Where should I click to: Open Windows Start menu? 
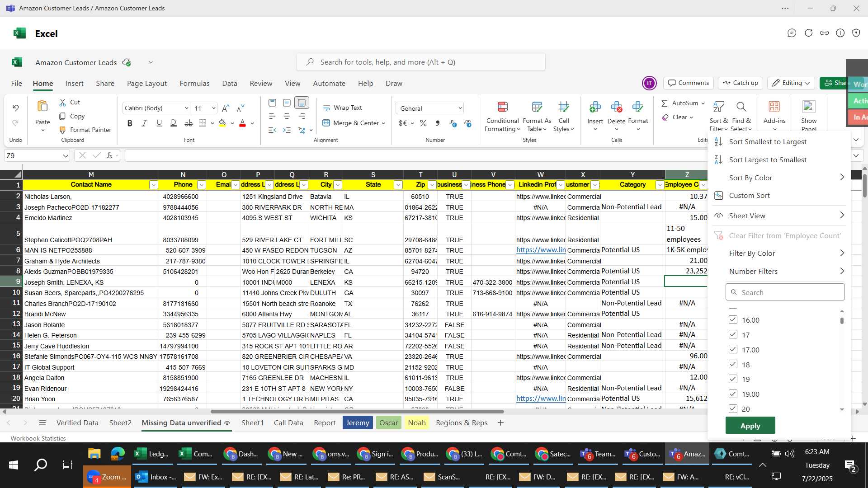[x=14, y=465]
